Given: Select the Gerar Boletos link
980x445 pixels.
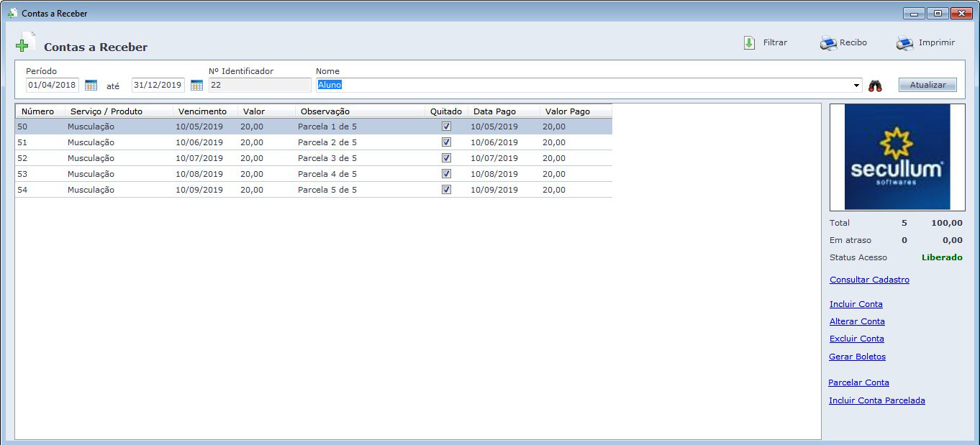Looking at the screenshot, I should pyautogui.click(x=857, y=357).
